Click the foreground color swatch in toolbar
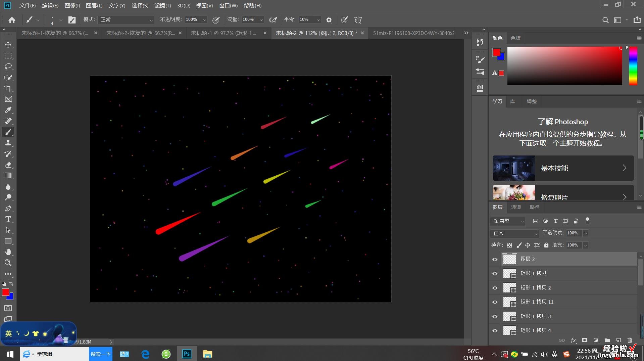 tap(5, 292)
